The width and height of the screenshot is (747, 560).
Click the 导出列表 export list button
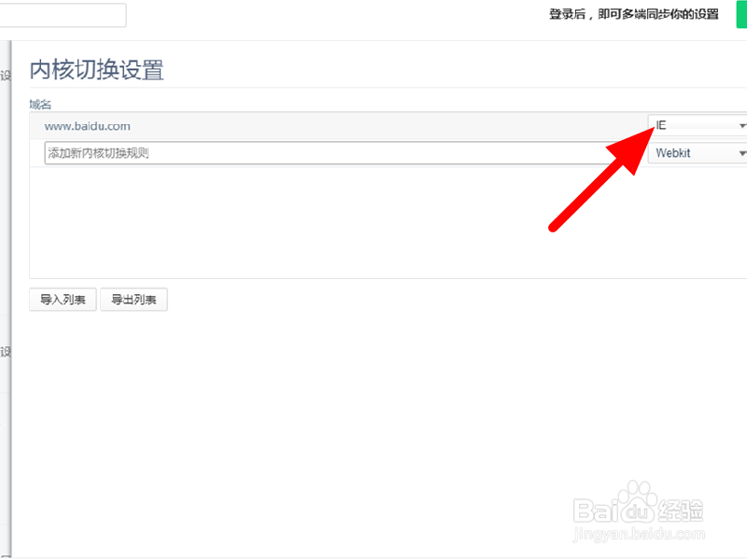click(x=134, y=300)
